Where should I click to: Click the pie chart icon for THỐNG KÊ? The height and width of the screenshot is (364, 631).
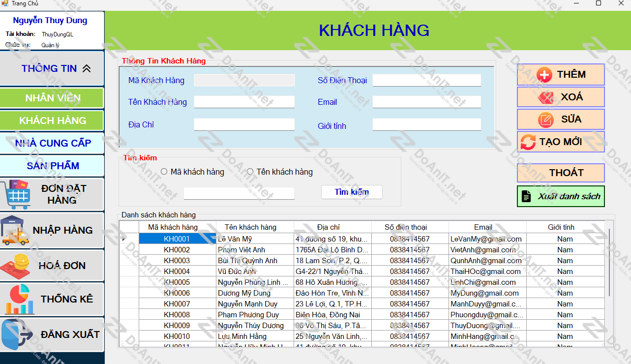click(x=20, y=299)
